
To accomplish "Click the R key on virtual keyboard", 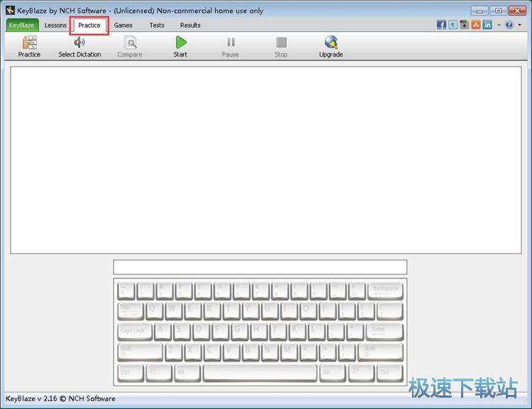I will point(212,310).
